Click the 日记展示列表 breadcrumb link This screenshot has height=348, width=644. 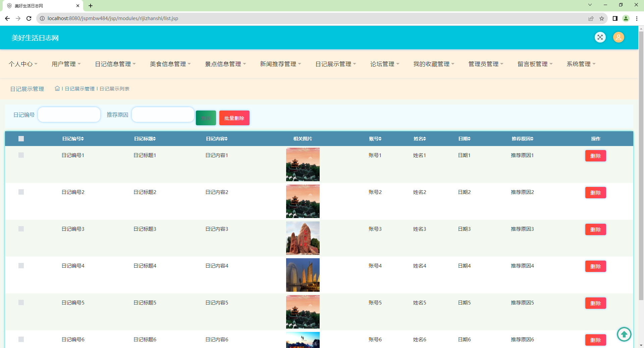click(x=114, y=88)
